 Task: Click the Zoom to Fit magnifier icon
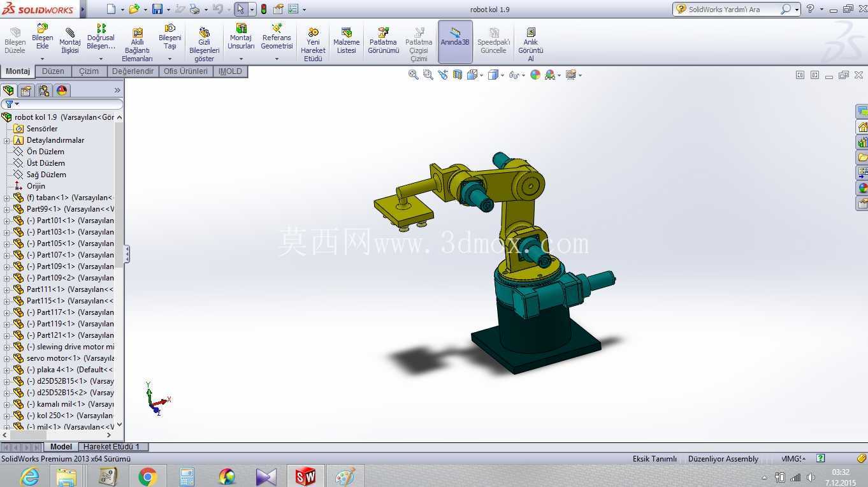[414, 75]
